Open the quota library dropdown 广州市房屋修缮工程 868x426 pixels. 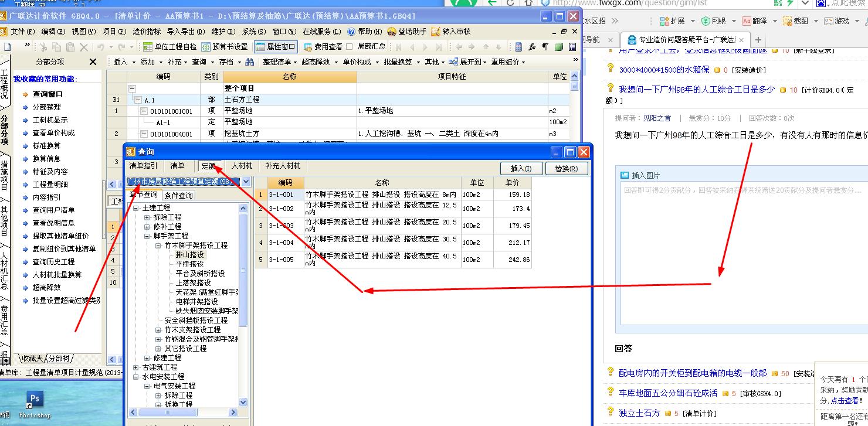(246, 182)
